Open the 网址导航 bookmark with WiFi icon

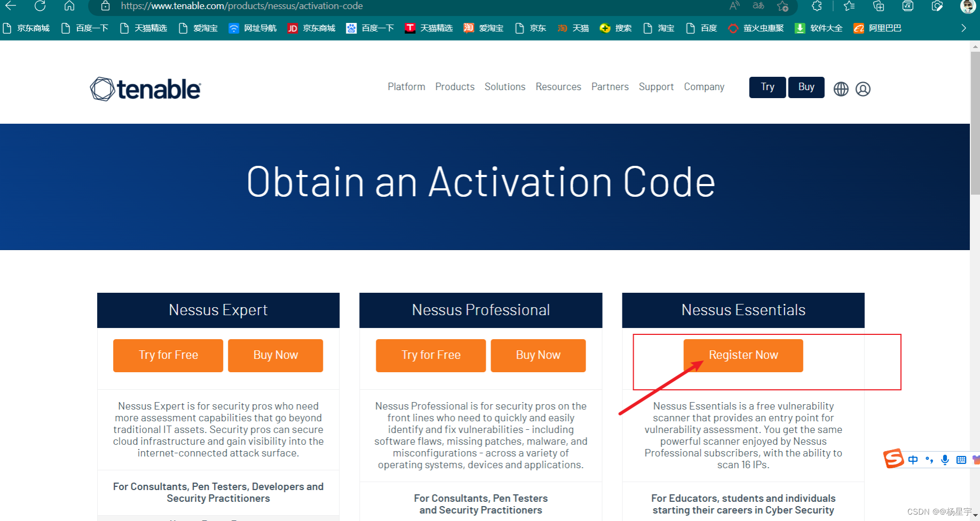point(252,28)
